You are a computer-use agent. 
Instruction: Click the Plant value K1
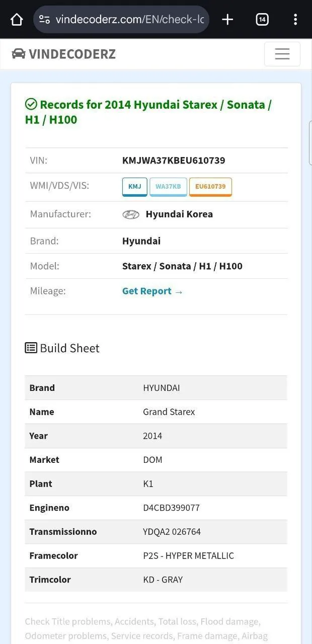point(148,484)
